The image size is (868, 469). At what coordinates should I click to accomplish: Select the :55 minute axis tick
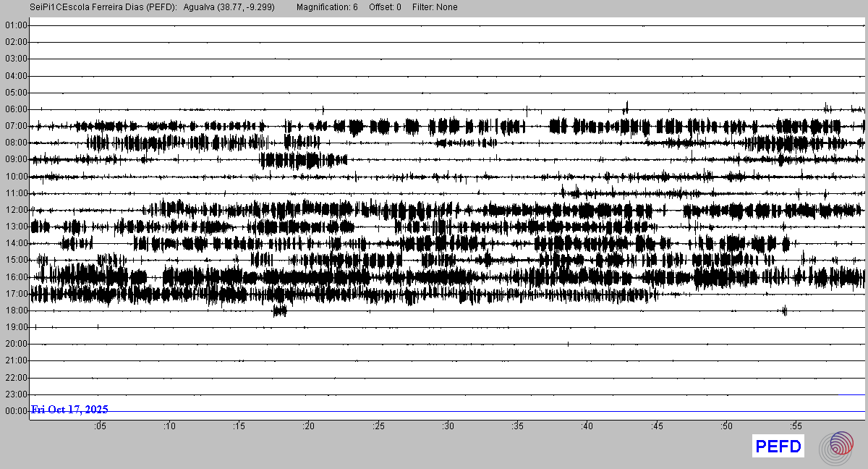pyautogui.click(x=796, y=426)
